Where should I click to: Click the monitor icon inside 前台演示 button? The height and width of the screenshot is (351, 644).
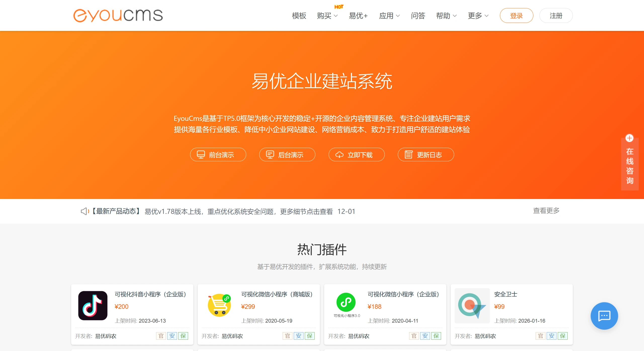point(200,155)
